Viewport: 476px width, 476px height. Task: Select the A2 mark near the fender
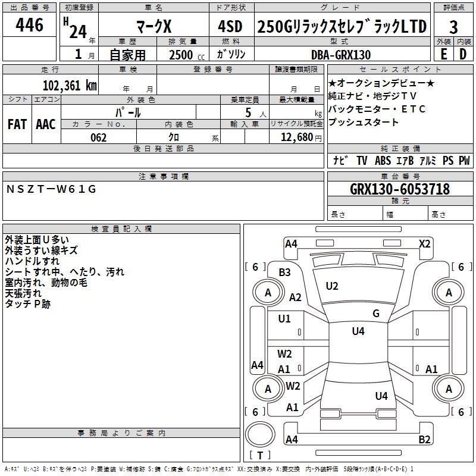(295, 297)
